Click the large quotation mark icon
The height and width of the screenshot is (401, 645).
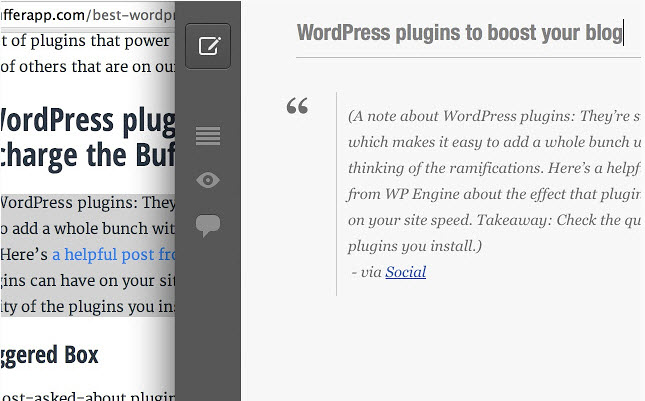click(297, 106)
